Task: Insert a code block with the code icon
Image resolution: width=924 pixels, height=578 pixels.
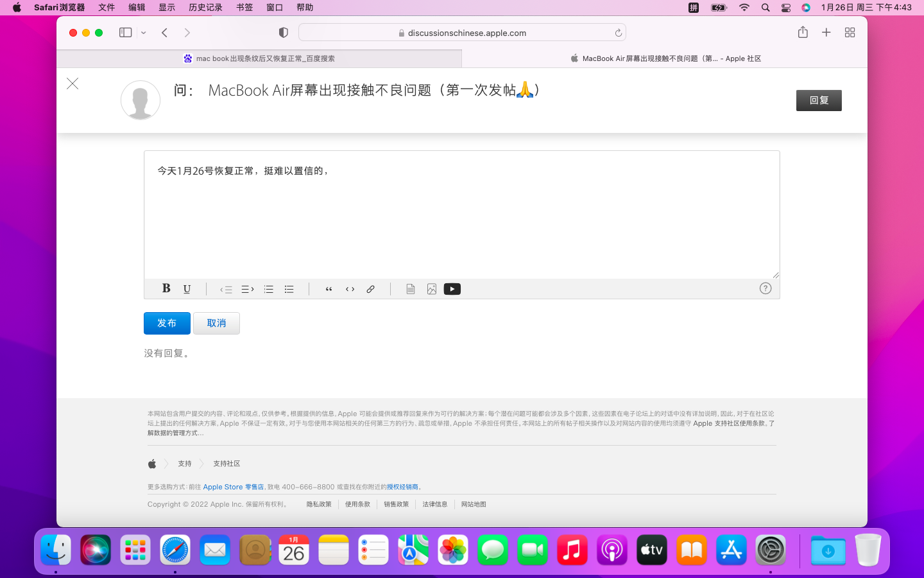Action: (x=350, y=289)
